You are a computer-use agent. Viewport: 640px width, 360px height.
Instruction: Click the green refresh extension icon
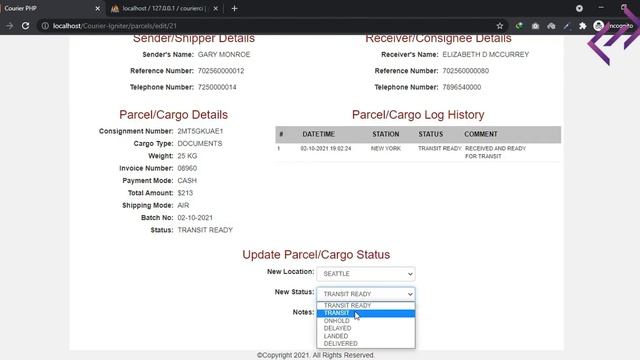519,26
